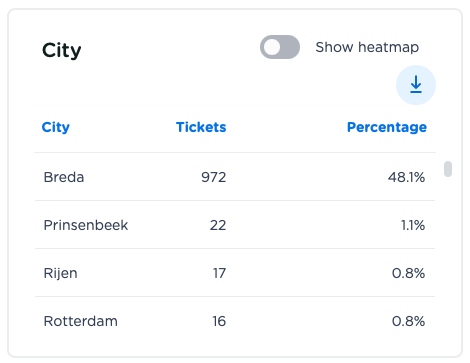This screenshot has width=470, height=363.
Task: Click Rijen's 0.8% percentage value
Action: pyautogui.click(x=408, y=273)
